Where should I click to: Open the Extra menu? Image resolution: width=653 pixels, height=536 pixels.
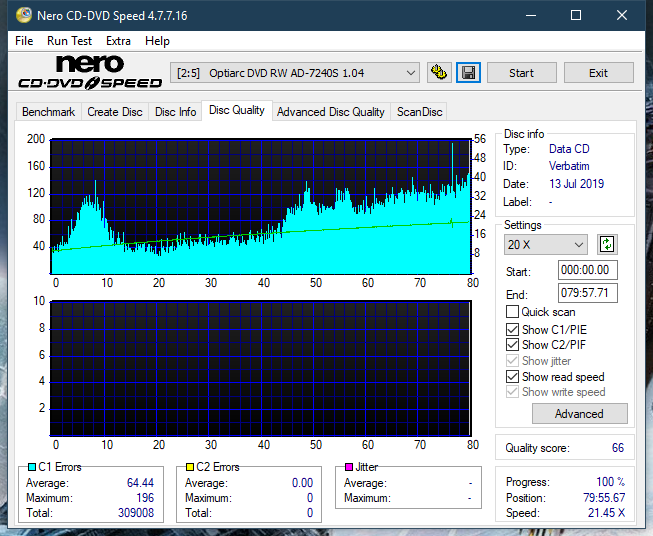tap(118, 41)
